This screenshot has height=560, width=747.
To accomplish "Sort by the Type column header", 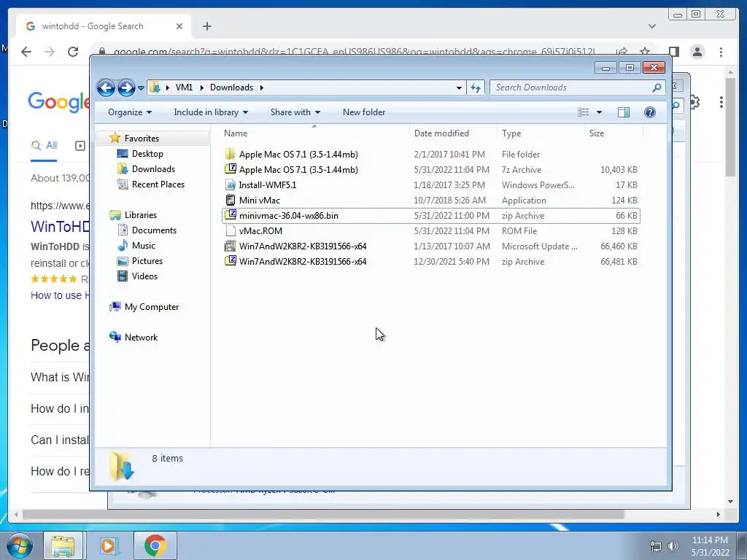I will coord(541,133).
